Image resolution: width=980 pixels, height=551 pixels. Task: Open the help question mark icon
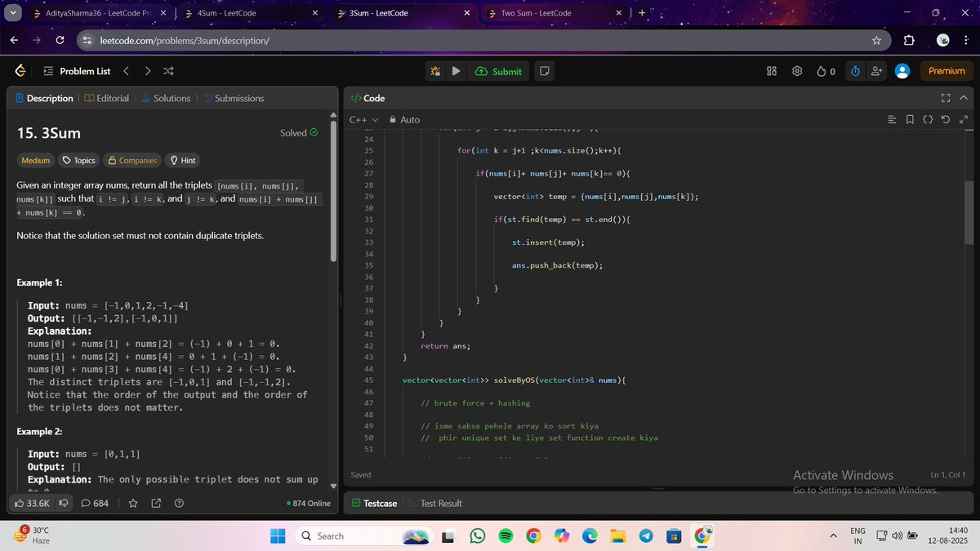[179, 503]
